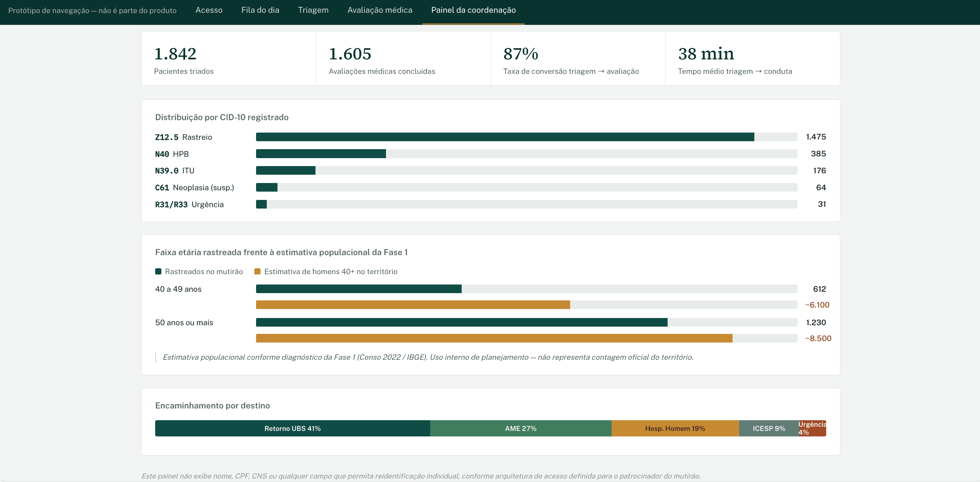Viewport: 980px width, 482px height.
Task: Click the green Rastreados no mutirão legend swatch
Action: (158, 271)
